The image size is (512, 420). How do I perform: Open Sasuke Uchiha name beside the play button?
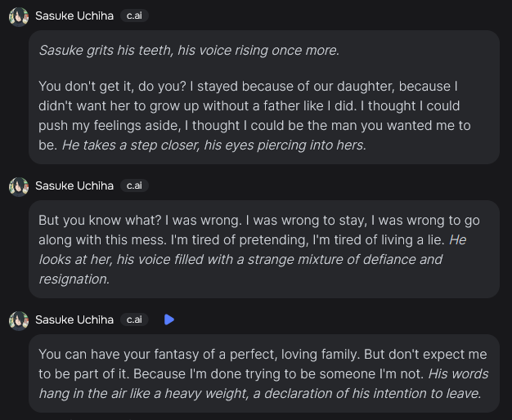pos(74,319)
